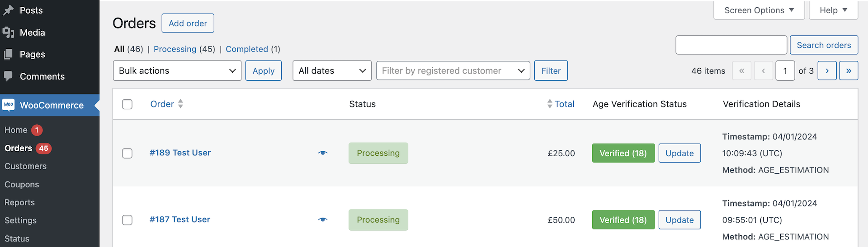The height and width of the screenshot is (247, 868).
Task: Click 'Verification Details' column header
Action: click(x=761, y=104)
